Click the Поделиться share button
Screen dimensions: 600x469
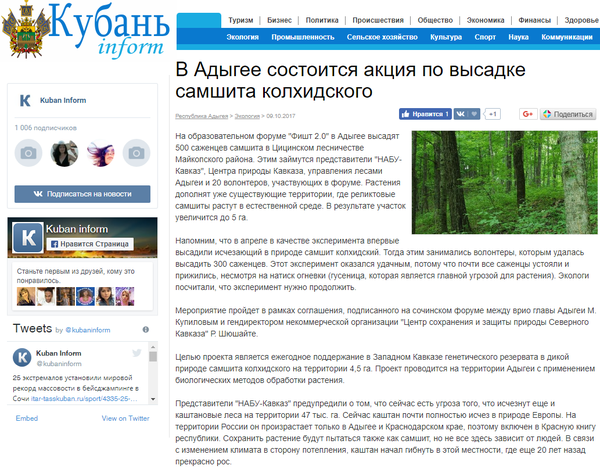point(568,114)
